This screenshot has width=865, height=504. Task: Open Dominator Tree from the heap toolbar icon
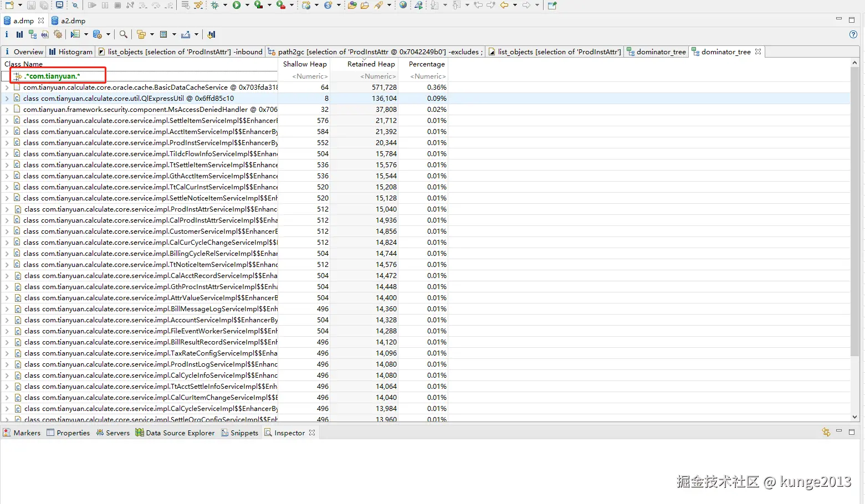point(33,34)
